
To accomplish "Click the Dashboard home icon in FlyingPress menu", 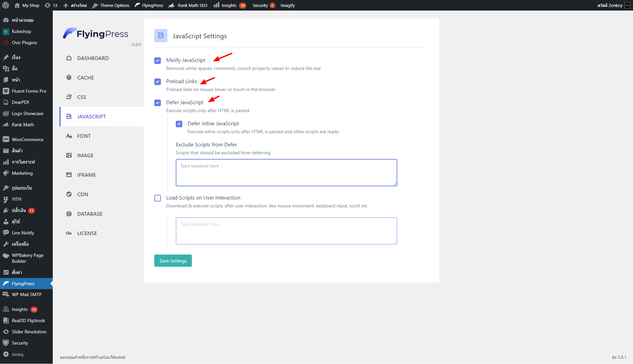I will [69, 58].
